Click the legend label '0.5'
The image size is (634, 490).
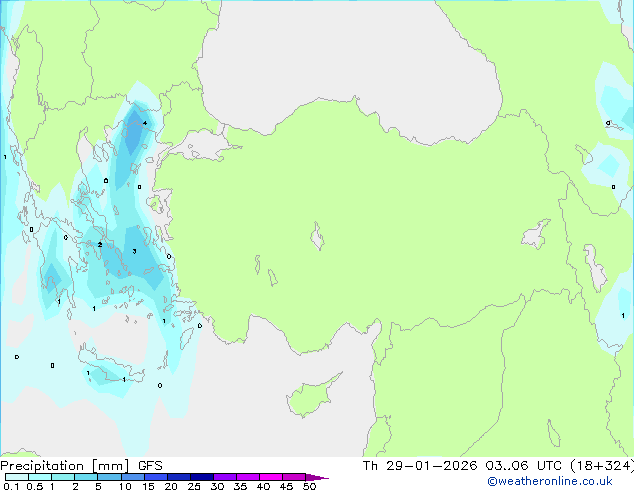click(x=34, y=486)
